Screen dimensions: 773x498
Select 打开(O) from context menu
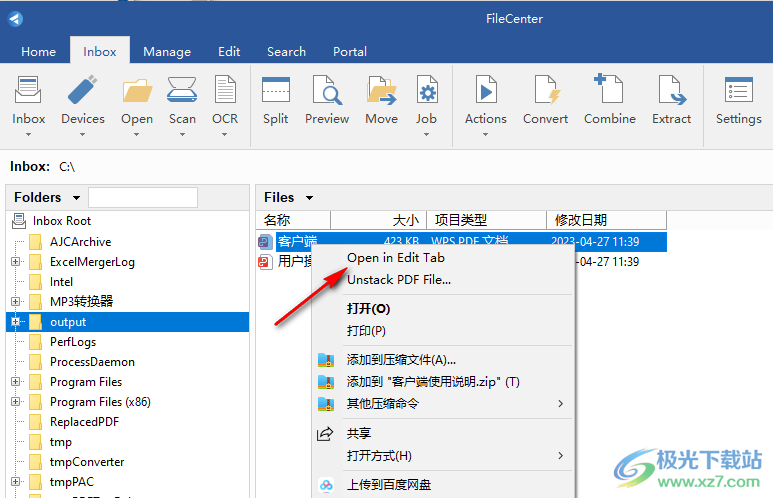pyautogui.click(x=369, y=309)
